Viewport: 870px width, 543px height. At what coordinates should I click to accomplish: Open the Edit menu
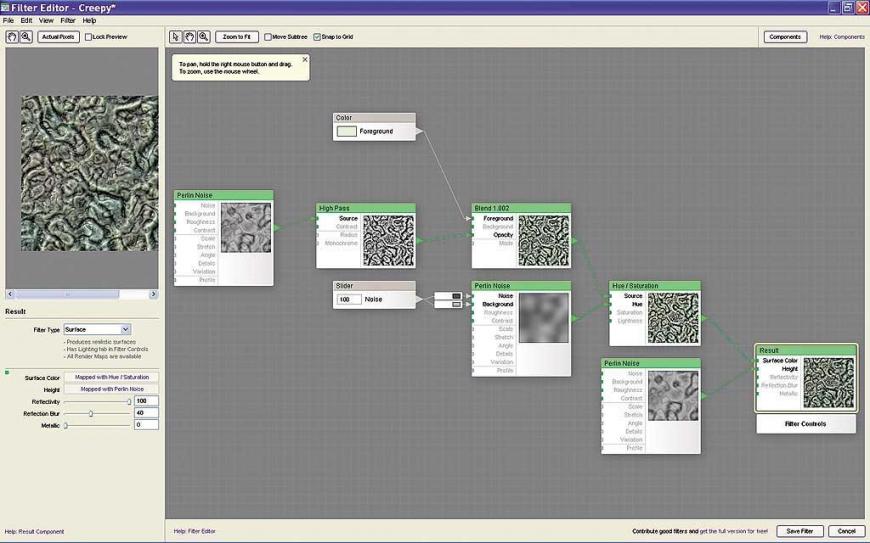tap(26, 21)
